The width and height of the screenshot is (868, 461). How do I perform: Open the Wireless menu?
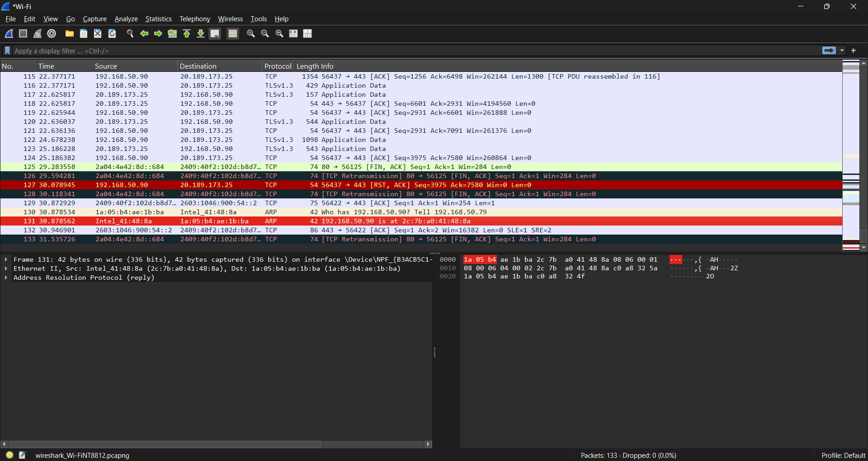(230, 19)
